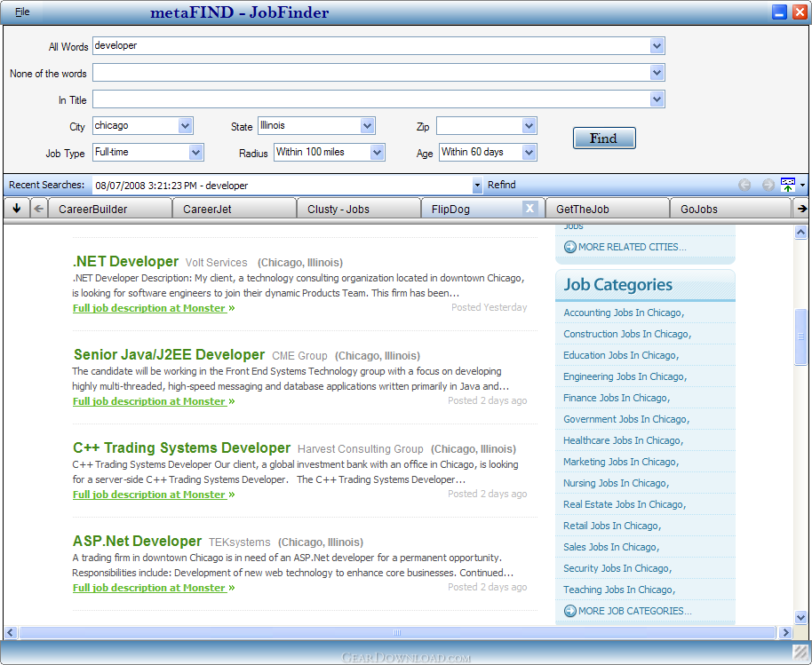Switch to the CareerJet tab
Image resolution: width=812 pixels, height=665 pixels.
pos(234,209)
